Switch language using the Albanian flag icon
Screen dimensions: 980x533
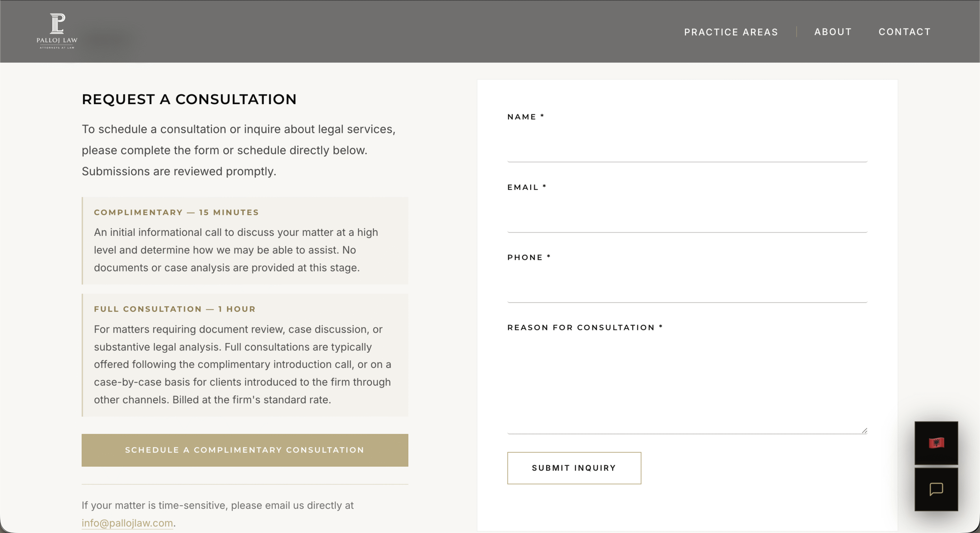tap(936, 443)
